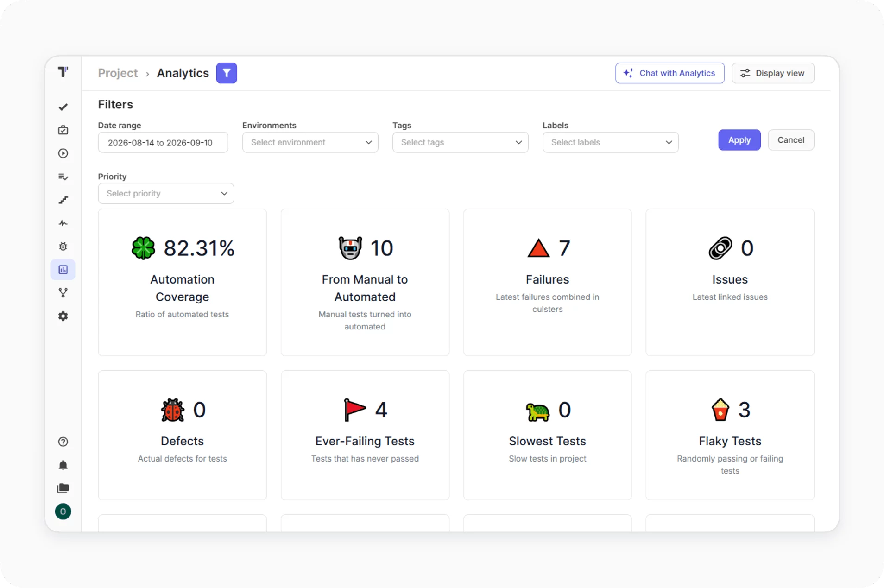884x588 pixels.
Task: Click the popcorn Flaky Tests icon
Action: [720, 410]
